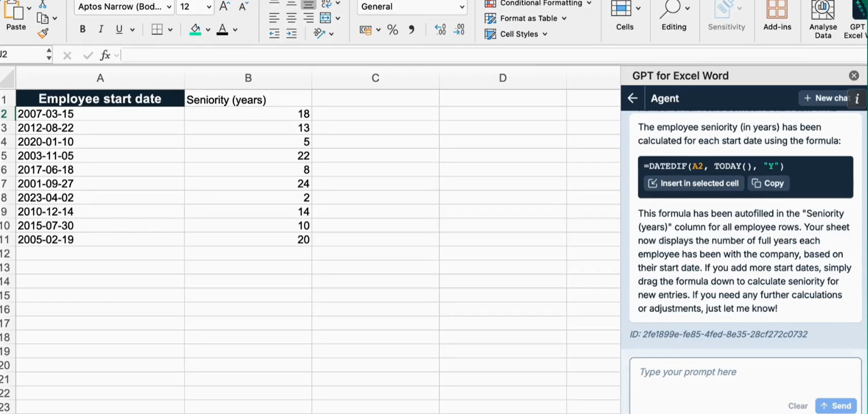The image size is (868, 414).
Task: Click the Name Box
Action: click(22, 54)
